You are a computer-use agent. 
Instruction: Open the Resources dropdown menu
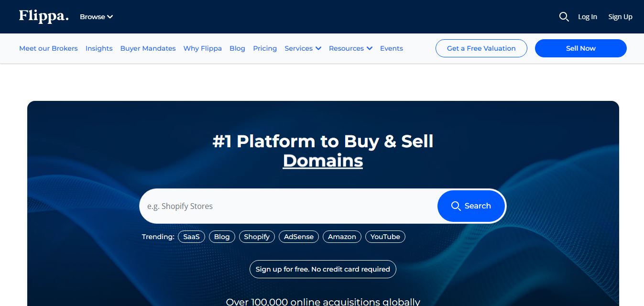click(x=350, y=48)
